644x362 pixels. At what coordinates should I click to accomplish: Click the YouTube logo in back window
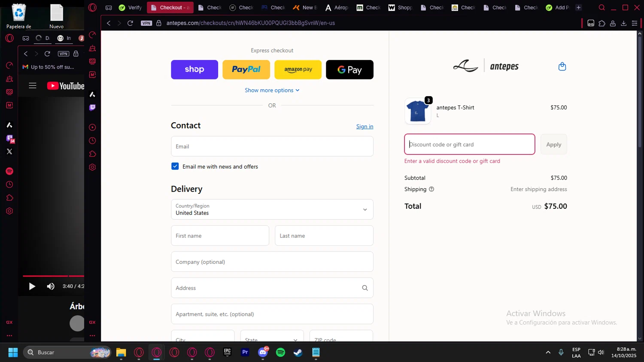(66, 86)
